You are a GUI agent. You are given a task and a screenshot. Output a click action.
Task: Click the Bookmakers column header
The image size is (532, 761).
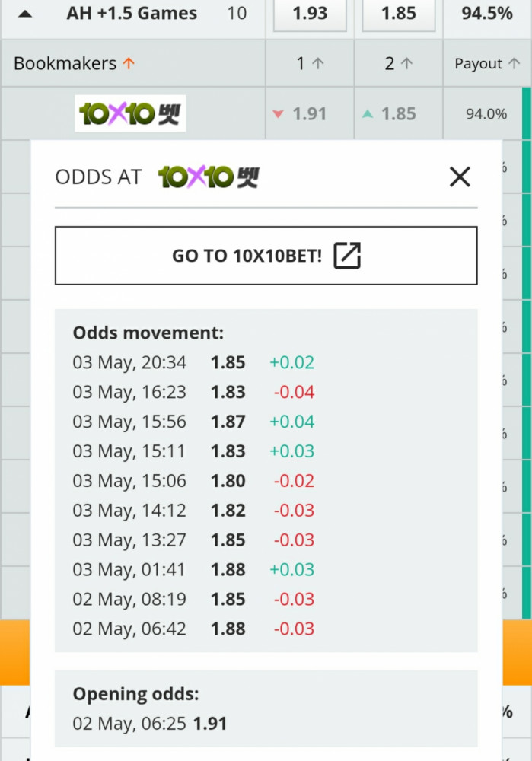click(x=65, y=63)
